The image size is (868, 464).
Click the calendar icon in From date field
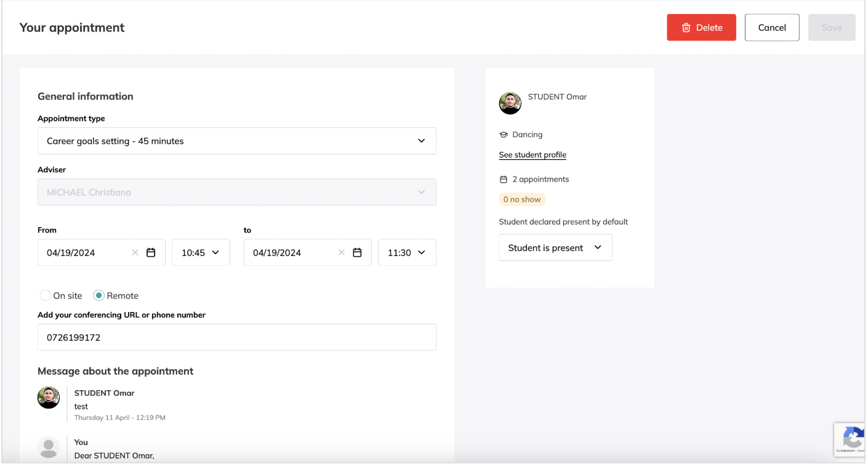click(151, 252)
